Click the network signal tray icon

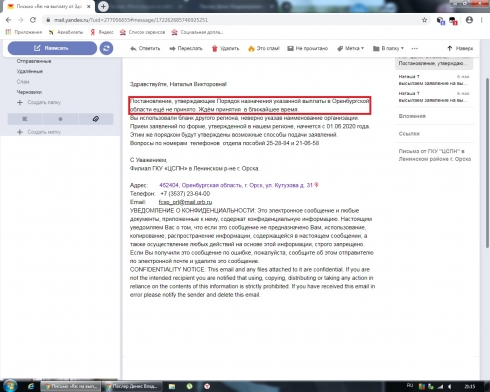point(441,386)
